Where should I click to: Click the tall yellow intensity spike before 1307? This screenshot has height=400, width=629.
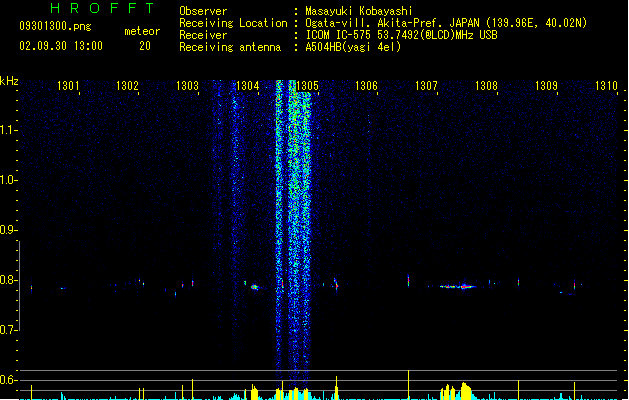408,384
